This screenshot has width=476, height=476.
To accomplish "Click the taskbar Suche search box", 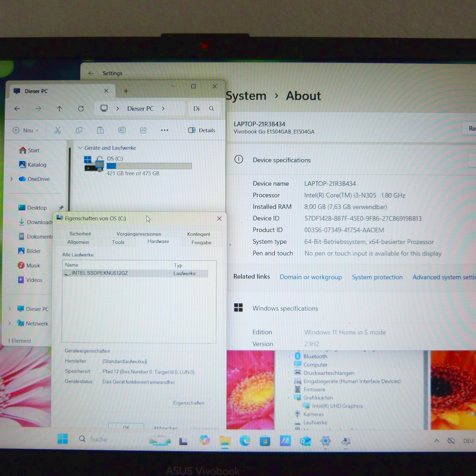I will [110, 439].
